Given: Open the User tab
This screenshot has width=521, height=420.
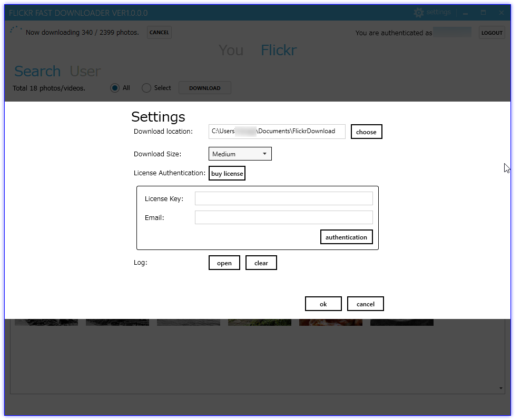Looking at the screenshot, I should click(x=85, y=72).
